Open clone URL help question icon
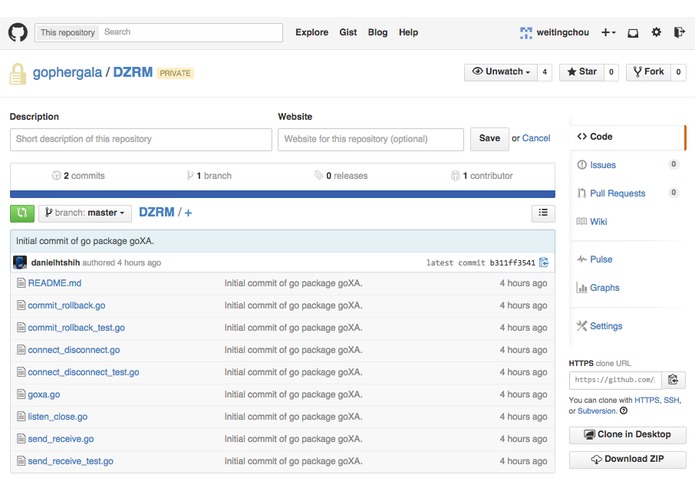 pyautogui.click(x=623, y=411)
